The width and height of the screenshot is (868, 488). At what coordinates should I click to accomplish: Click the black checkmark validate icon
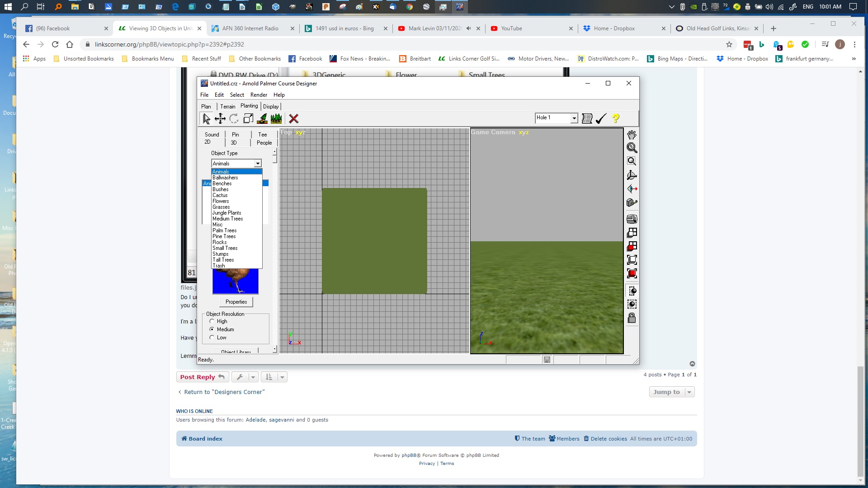click(601, 118)
